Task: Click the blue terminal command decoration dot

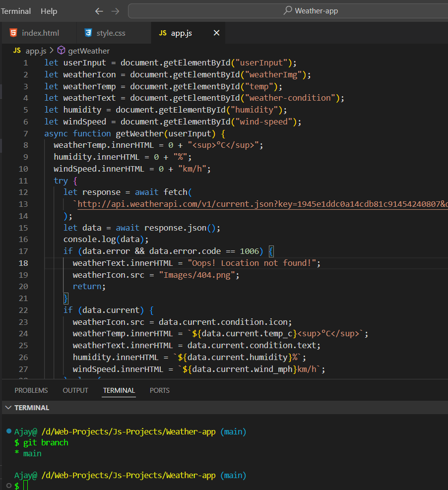Action: (x=9, y=431)
